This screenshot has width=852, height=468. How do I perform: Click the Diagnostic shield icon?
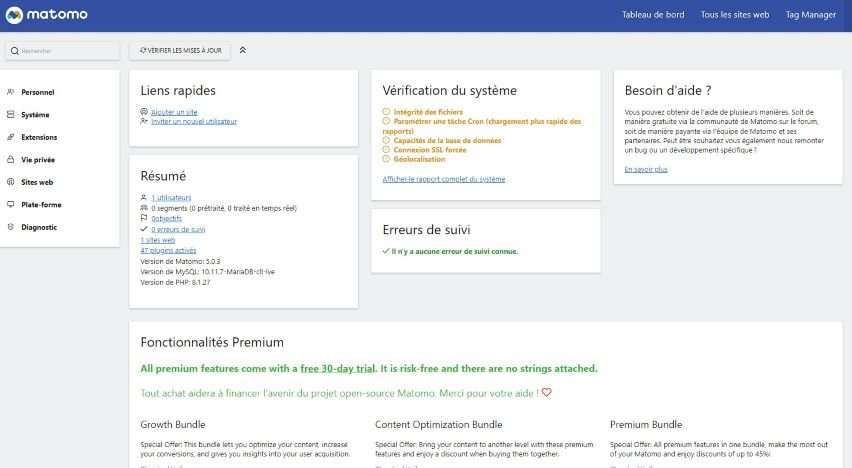click(x=10, y=227)
